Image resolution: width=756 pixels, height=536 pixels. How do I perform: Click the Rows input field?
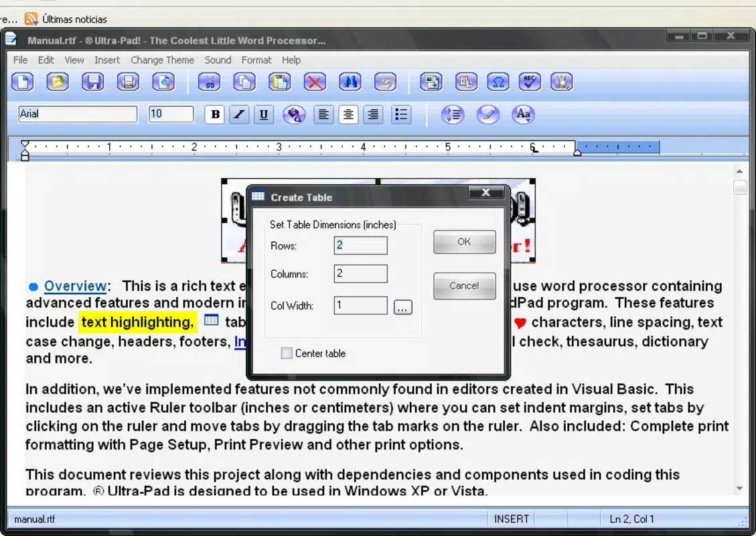(361, 245)
